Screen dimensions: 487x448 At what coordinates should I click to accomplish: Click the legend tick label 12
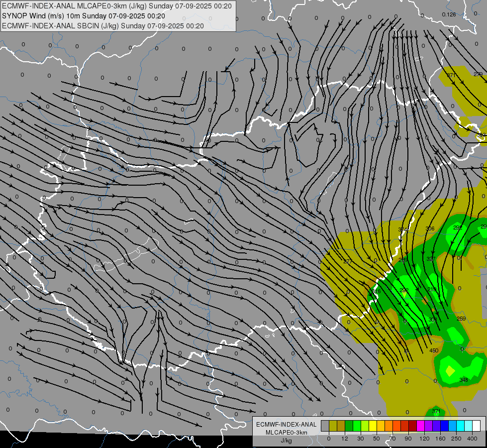click(x=345, y=439)
